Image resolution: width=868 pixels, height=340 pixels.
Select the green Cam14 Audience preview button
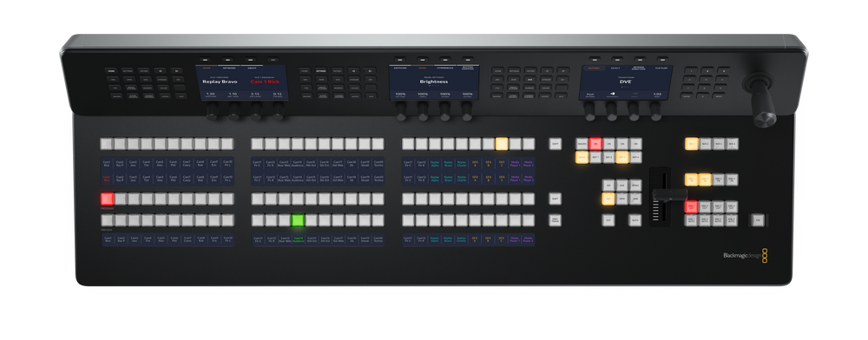click(299, 220)
